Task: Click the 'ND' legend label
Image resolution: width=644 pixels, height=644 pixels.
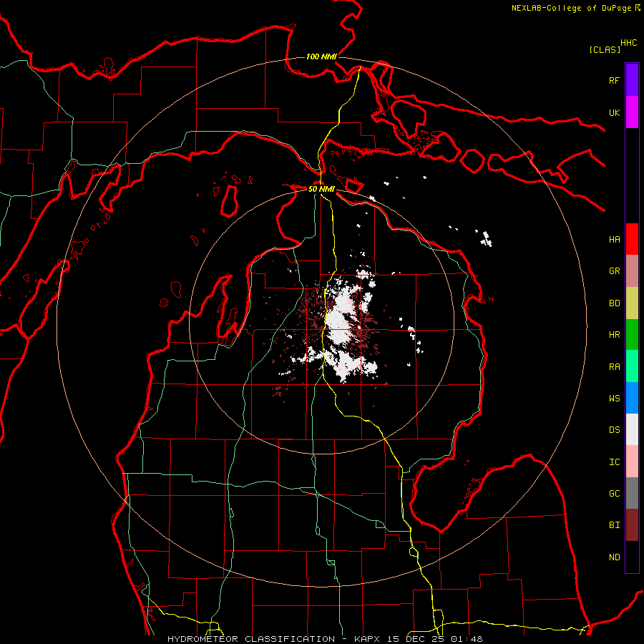Action: (614, 557)
